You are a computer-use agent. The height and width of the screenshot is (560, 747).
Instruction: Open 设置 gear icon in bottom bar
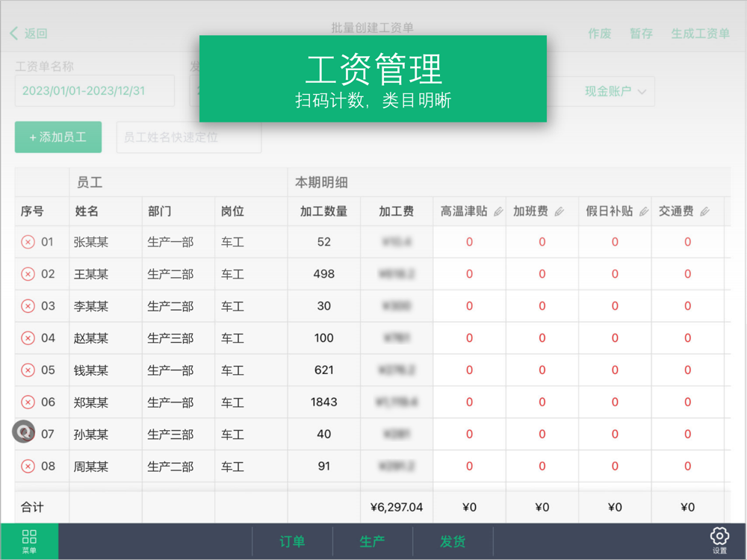(x=719, y=541)
